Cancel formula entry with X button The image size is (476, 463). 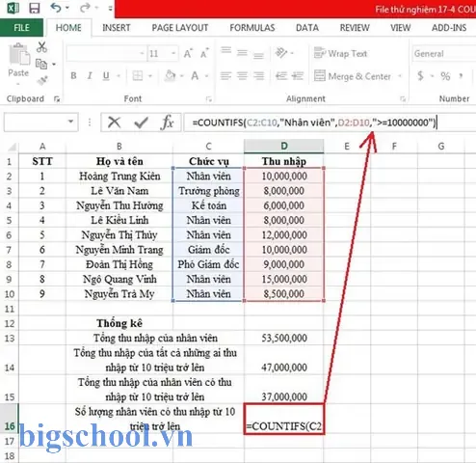(x=114, y=123)
